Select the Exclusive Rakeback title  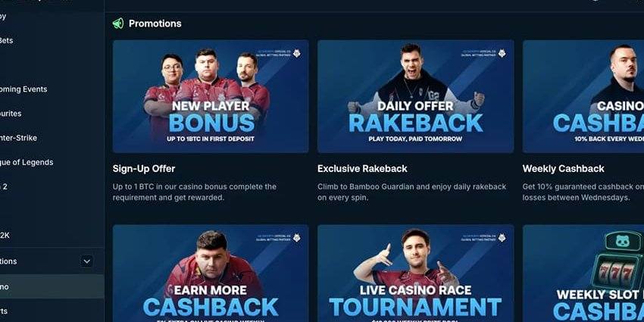tap(362, 169)
